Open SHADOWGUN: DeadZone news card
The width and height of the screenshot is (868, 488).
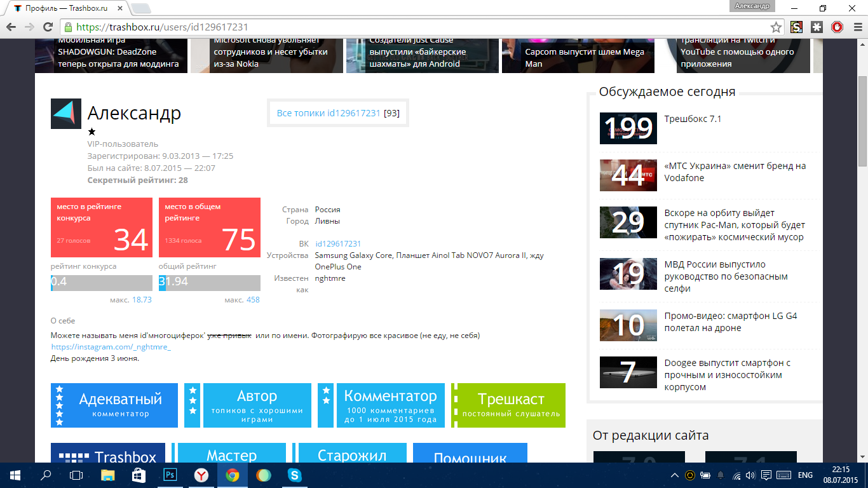click(111, 56)
